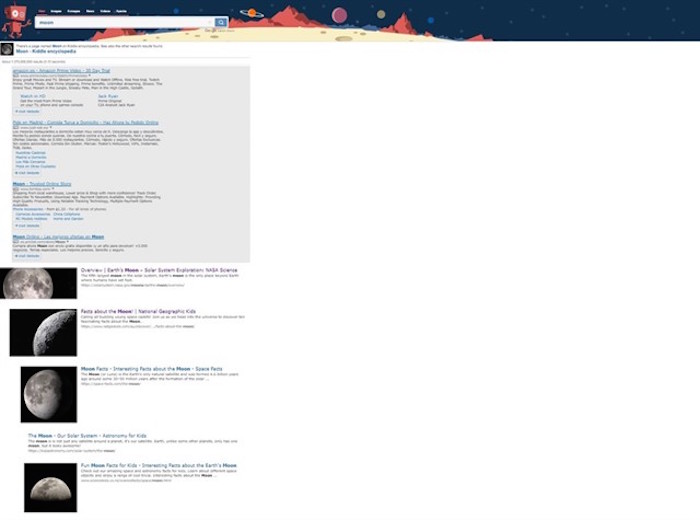The height and width of the screenshot is (520, 700).
Task: Expand 'Visit Website' under Amazon ad
Action: point(27,111)
